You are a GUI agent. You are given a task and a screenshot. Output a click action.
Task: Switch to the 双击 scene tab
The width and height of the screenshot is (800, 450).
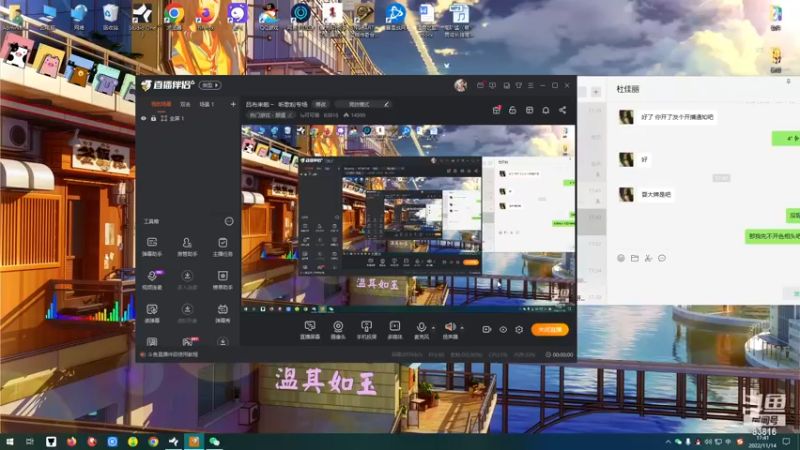click(x=185, y=104)
